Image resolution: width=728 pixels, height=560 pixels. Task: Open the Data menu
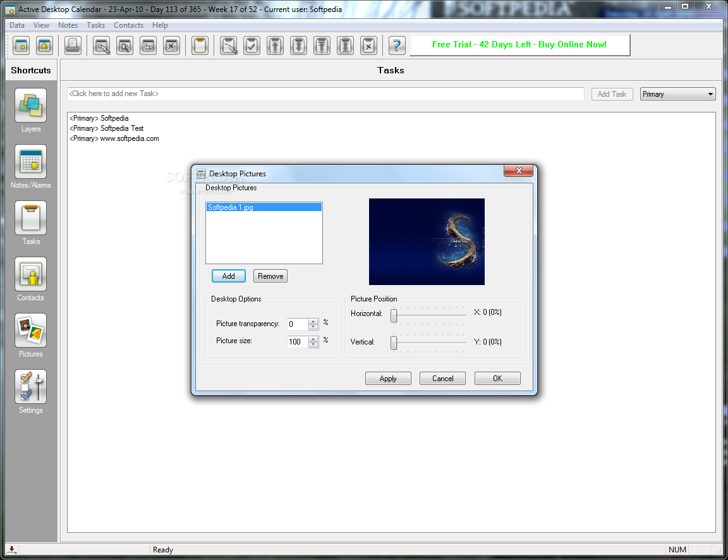point(16,25)
